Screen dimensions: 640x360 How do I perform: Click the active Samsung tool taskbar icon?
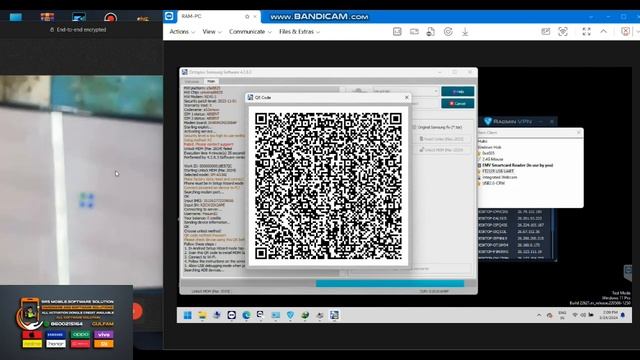coord(334,315)
